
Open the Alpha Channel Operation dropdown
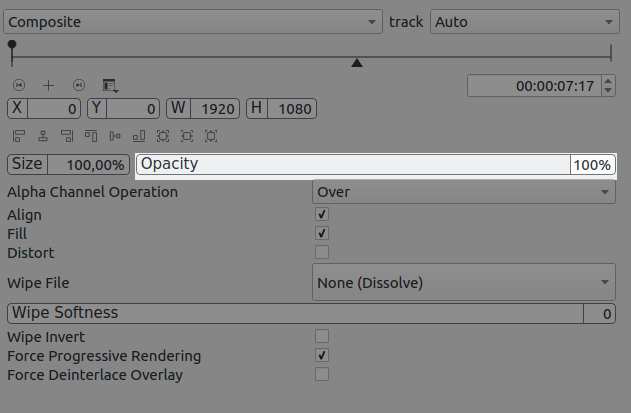pyautogui.click(x=464, y=191)
